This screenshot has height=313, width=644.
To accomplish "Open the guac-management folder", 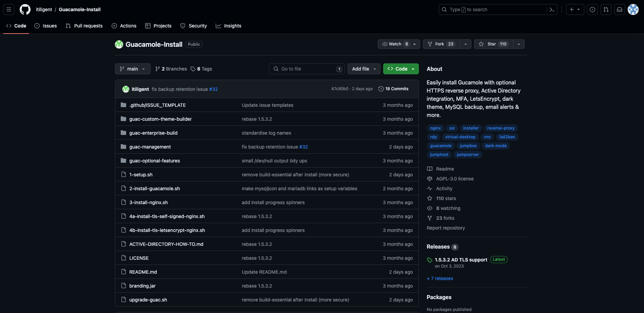I will point(150,146).
